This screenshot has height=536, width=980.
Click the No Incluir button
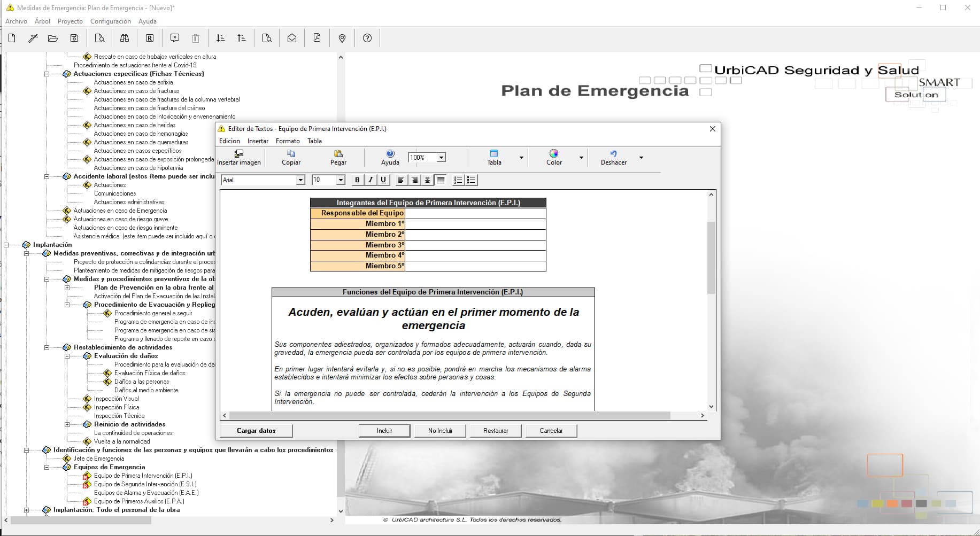coord(440,431)
